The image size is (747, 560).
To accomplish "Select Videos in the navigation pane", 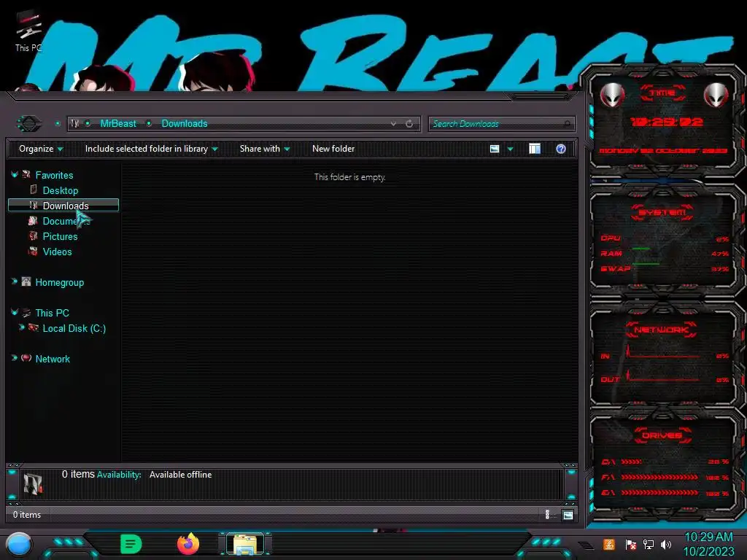I will click(57, 252).
